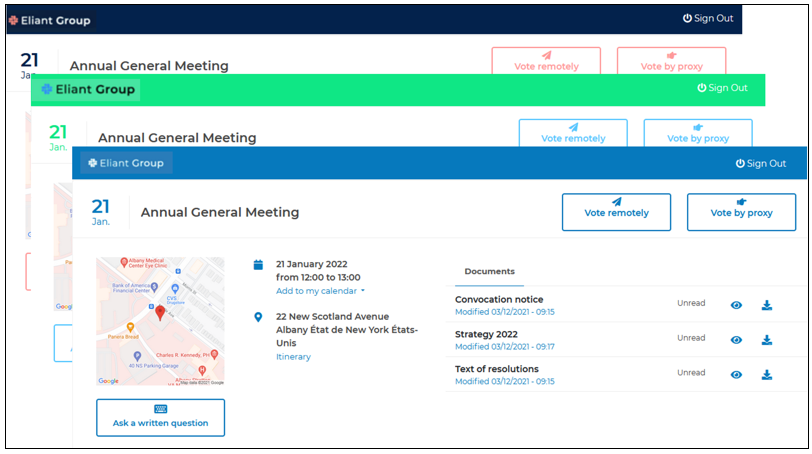Click Ask a written question button

pos(160,417)
